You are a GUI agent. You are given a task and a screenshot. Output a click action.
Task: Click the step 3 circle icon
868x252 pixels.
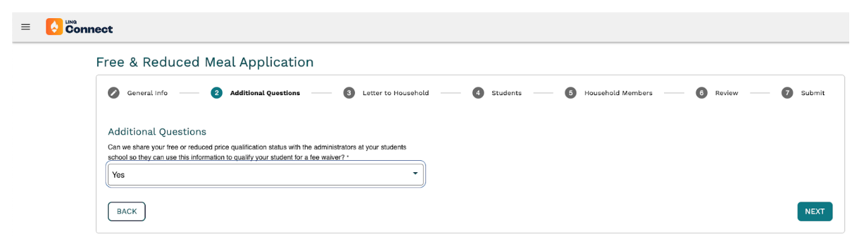click(349, 92)
